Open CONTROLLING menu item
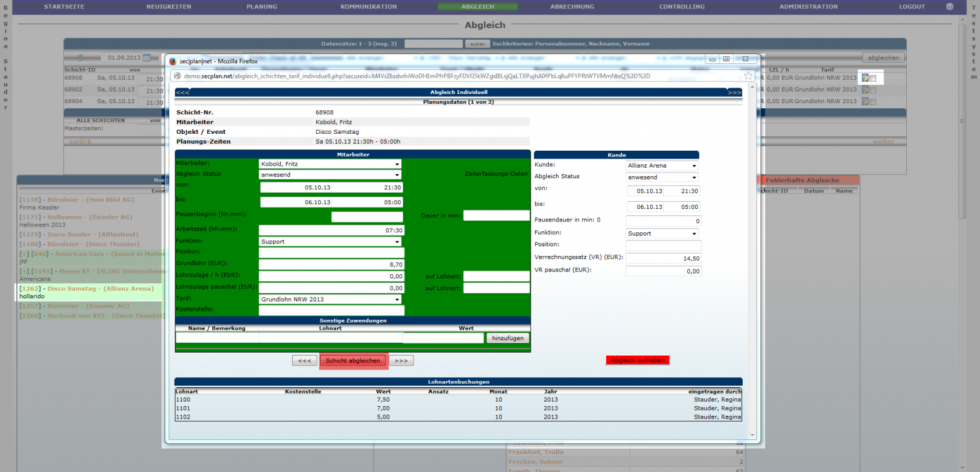The image size is (980, 472). pos(682,7)
